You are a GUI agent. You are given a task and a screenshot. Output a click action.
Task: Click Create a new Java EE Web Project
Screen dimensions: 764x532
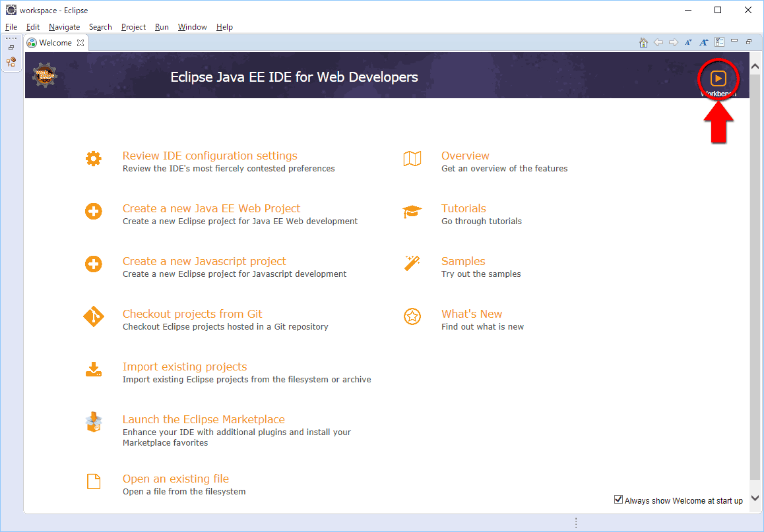tap(212, 208)
